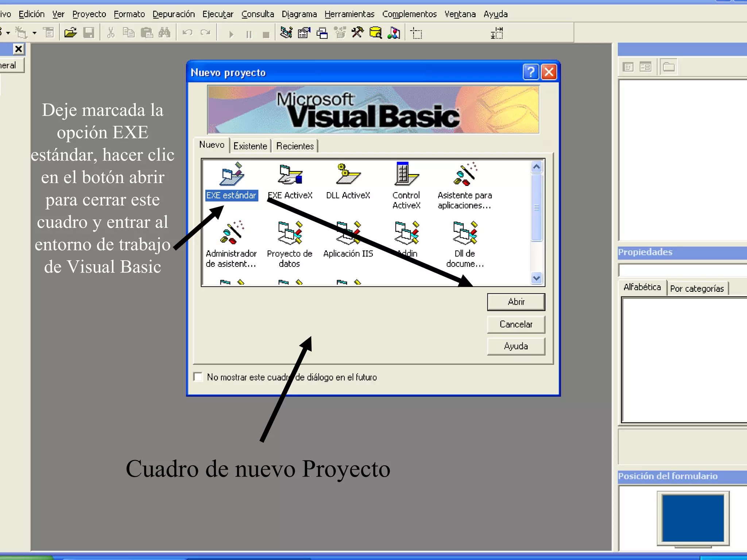The image size is (747, 560).
Task: Open the properties object combo box
Action: pyautogui.click(x=682, y=270)
